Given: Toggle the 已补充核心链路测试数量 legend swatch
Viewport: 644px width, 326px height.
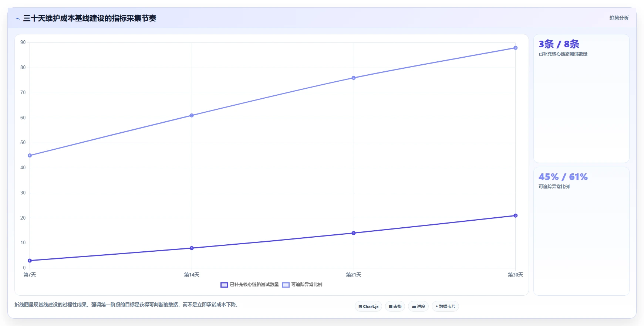Looking at the screenshot, I should point(224,285).
